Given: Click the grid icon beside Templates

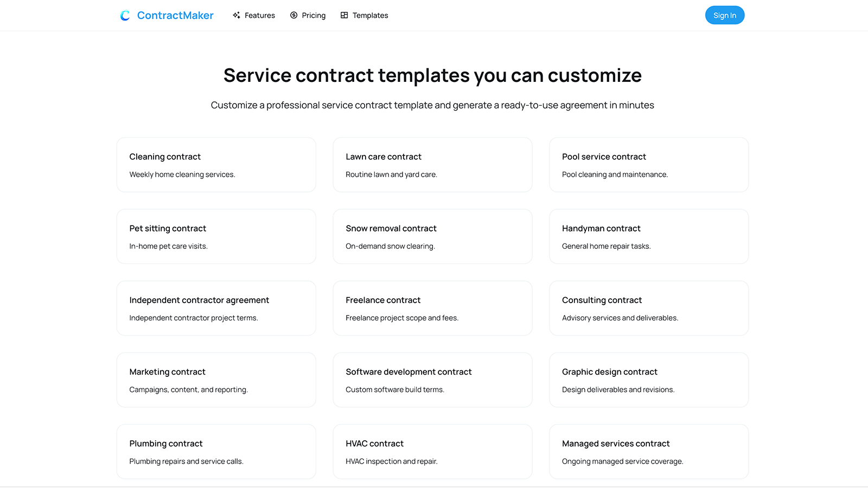Looking at the screenshot, I should tap(344, 15).
